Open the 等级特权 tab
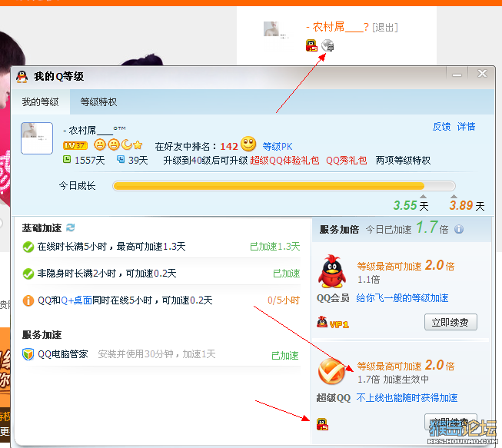 click(98, 102)
